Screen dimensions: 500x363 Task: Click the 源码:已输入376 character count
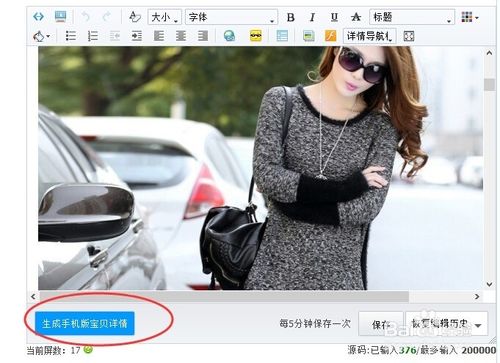382,350
